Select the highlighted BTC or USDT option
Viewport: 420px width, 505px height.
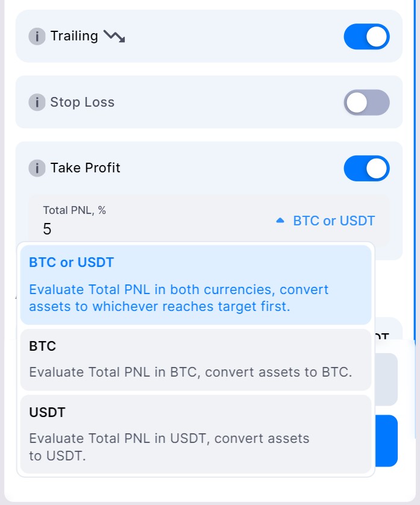click(195, 284)
